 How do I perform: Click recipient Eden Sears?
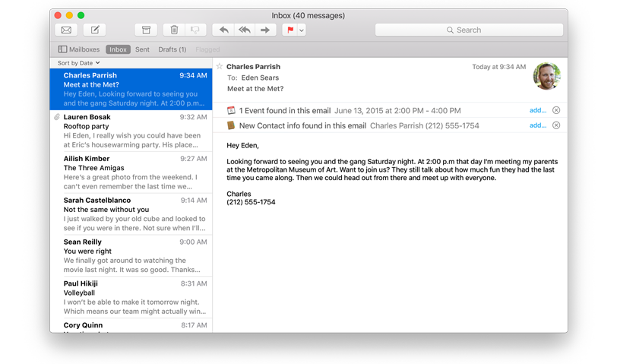coord(260,78)
